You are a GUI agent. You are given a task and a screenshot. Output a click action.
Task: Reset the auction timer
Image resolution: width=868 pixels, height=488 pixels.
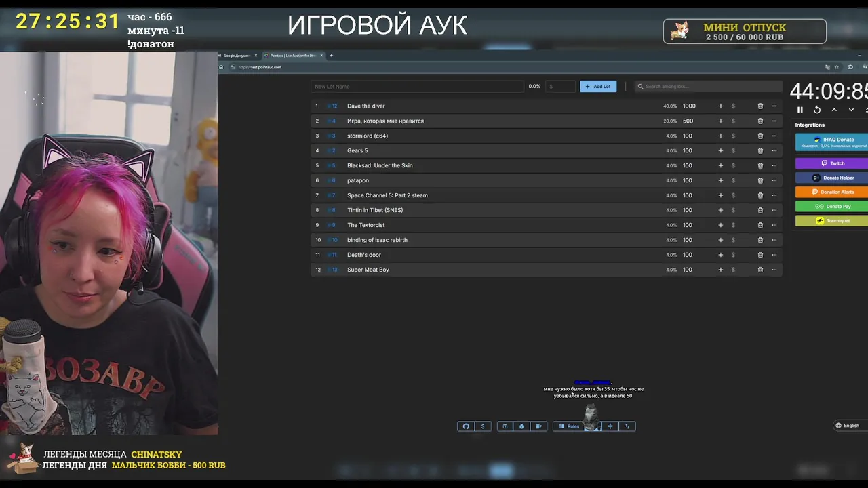coord(817,110)
